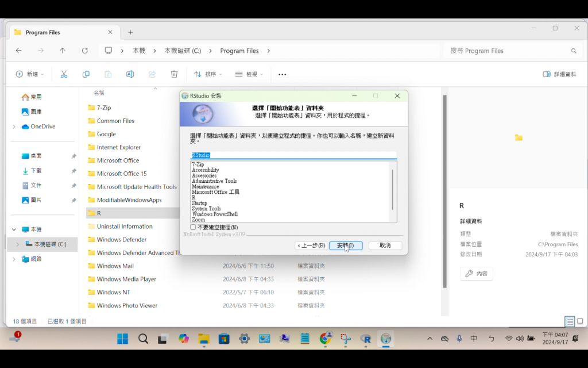The height and width of the screenshot is (368, 588).
Task: Select Zoom in the Start Menu list
Action: (198, 220)
